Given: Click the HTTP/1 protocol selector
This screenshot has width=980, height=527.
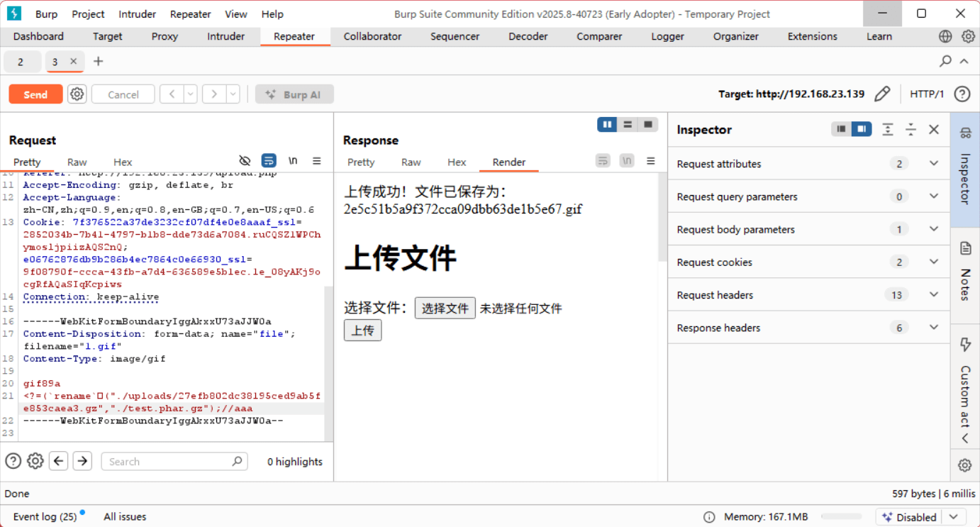Looking at the screenshot, I should pos(927,94).
